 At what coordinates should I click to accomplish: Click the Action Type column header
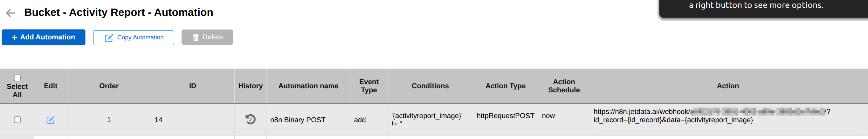(505, 86)
